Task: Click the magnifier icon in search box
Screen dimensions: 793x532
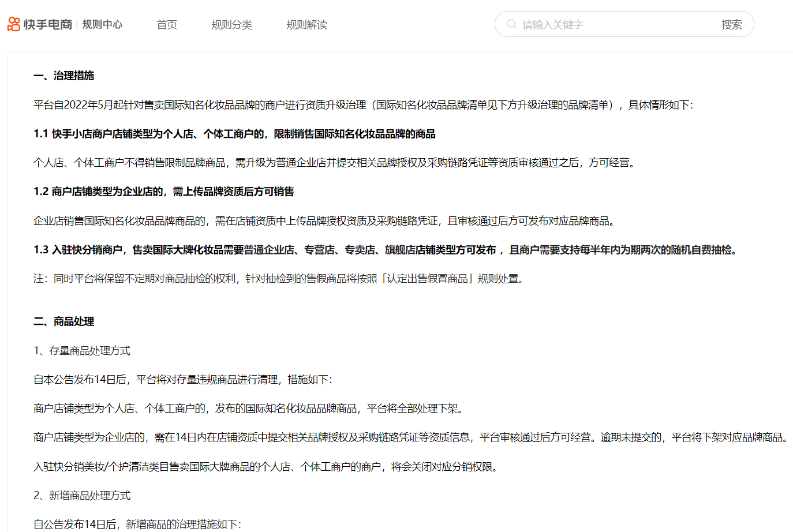Action: pyautogui.click(x=511, y=24)
